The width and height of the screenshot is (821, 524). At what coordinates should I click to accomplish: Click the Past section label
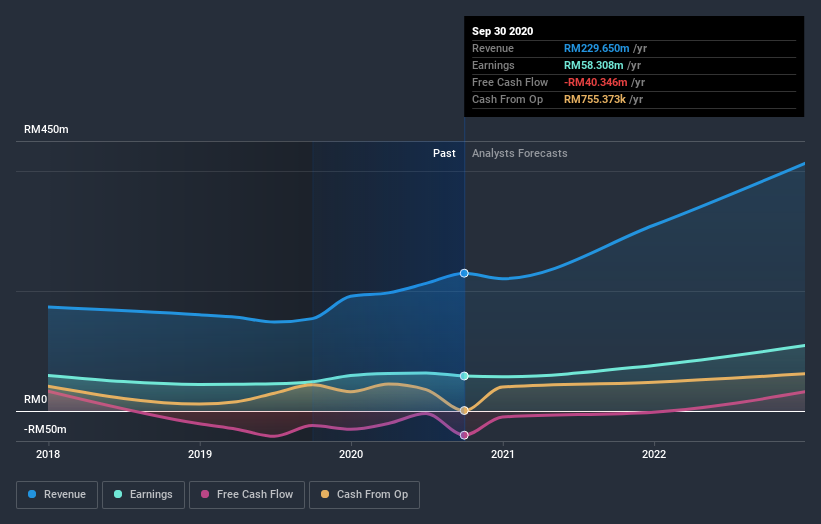[444, 153]
